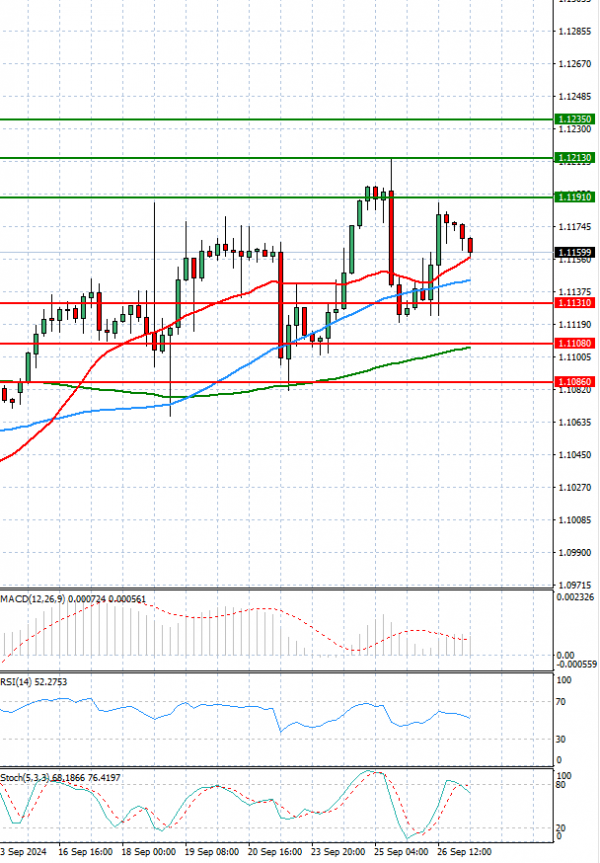Click the 1.10635 price scale value
Image resolution: width=600 pixels, height=863 pixels.
[575, 422]
